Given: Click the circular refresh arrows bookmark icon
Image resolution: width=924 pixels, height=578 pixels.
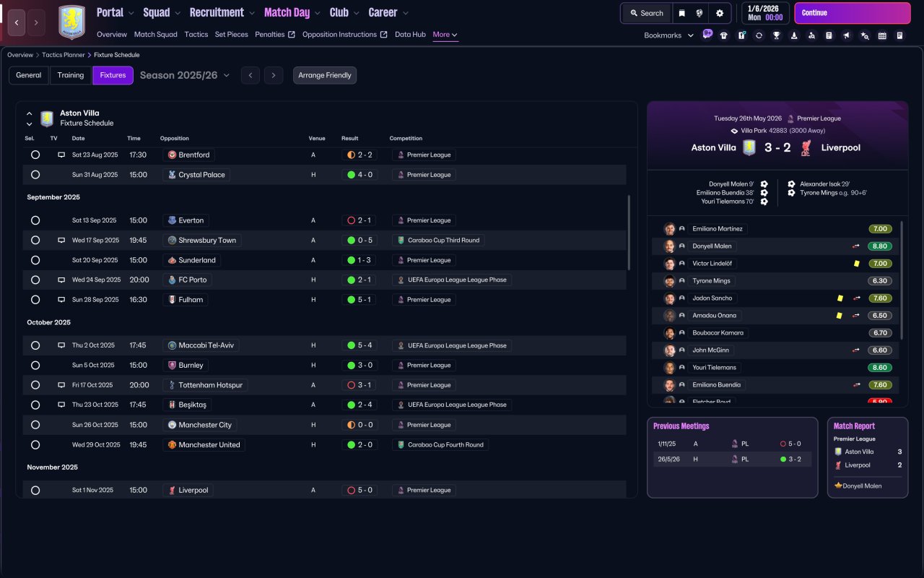Looking at the screenshot, I should click(759, 35).
